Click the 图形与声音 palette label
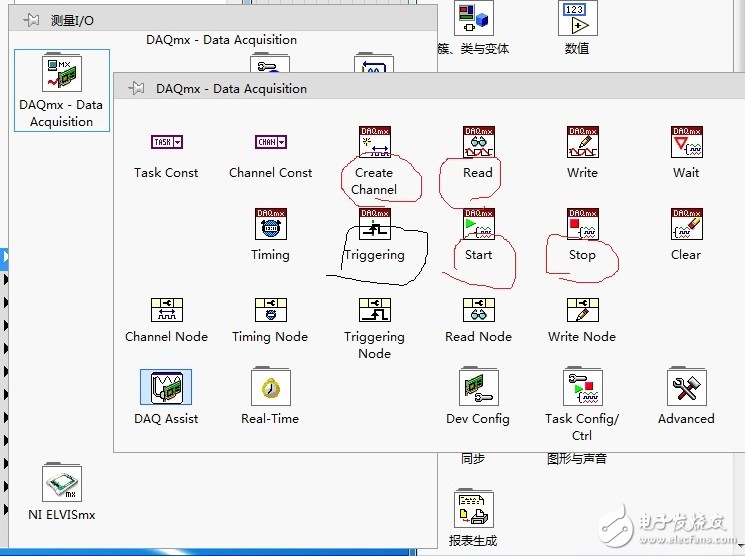Viewport: 745px width, 556px height. (577, 458)
